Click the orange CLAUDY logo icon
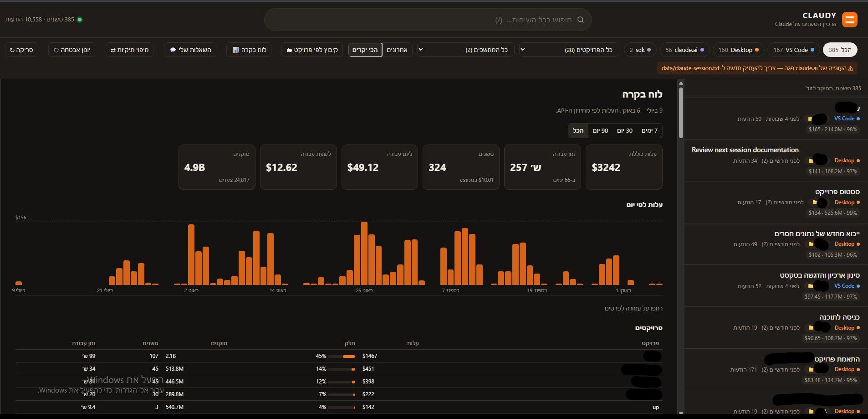Viewport: 868px width, 419px height. click(849, 20)
